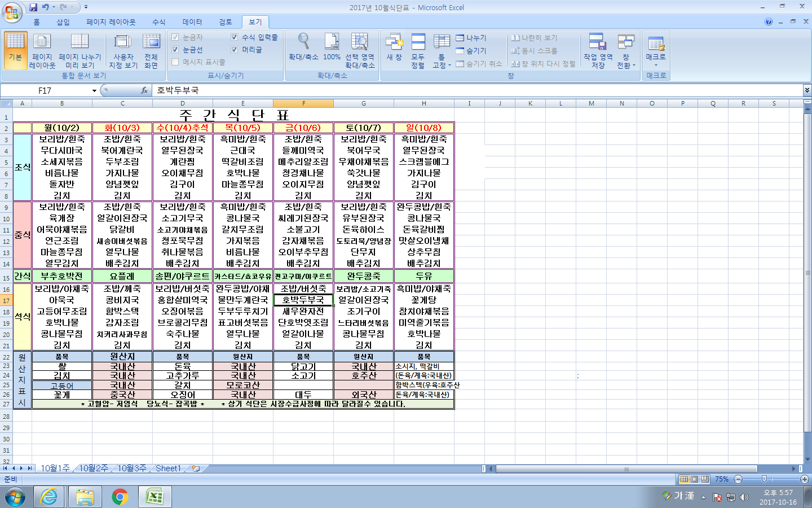The height and width of the screenshot is (508, 812).
Task: Open a 새 창 (New Window)
Action: 394,46
